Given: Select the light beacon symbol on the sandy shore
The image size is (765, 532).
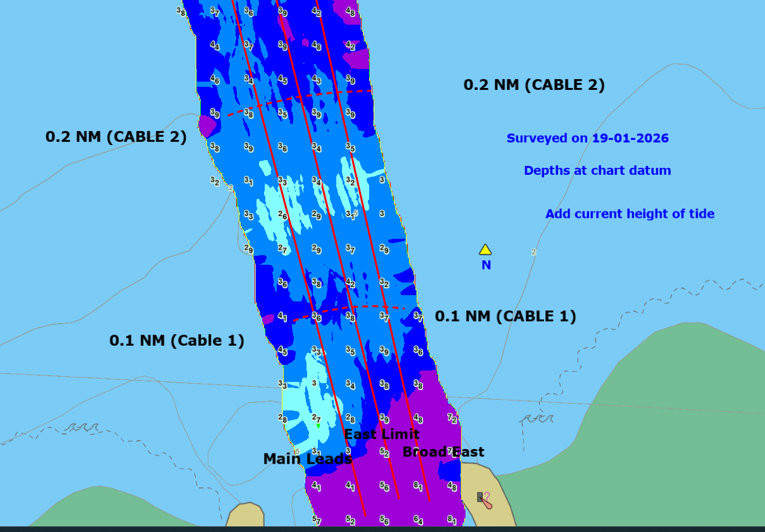Looking at the screenshot, I should 481,497.
